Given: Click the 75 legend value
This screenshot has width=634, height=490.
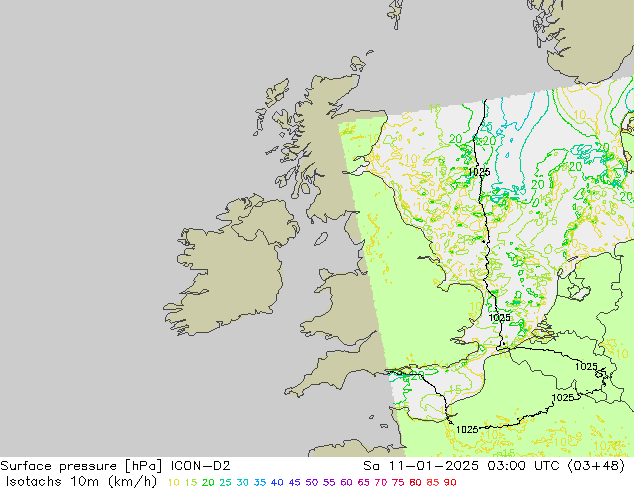Looking at the screenshot, I should coord(398,482).
